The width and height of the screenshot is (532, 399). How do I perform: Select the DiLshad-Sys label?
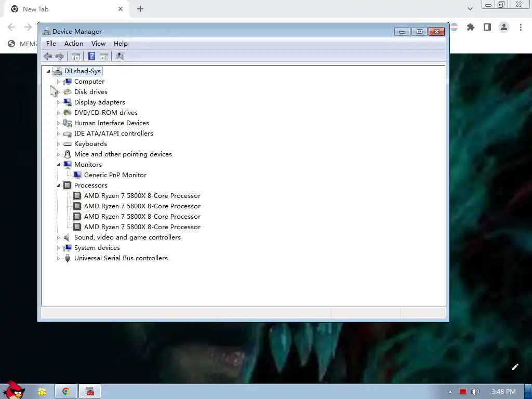83,71
